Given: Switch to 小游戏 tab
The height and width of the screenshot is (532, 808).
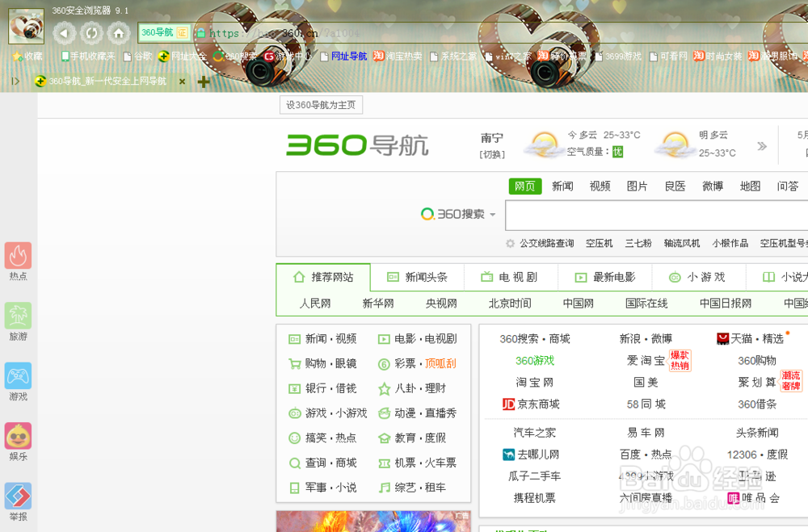Looking at the screenshot, I should tap(699, 277).
